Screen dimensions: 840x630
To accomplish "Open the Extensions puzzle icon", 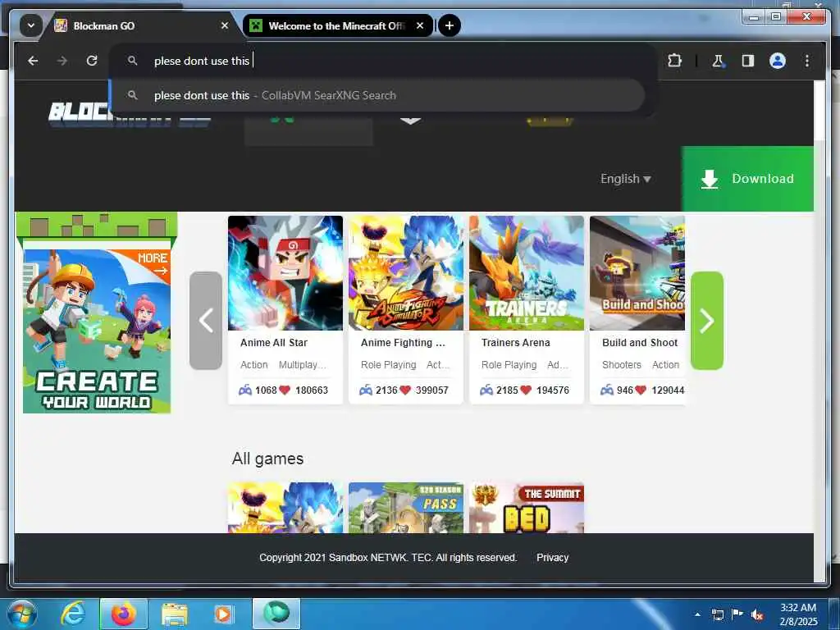I will (x=675, y=61).
